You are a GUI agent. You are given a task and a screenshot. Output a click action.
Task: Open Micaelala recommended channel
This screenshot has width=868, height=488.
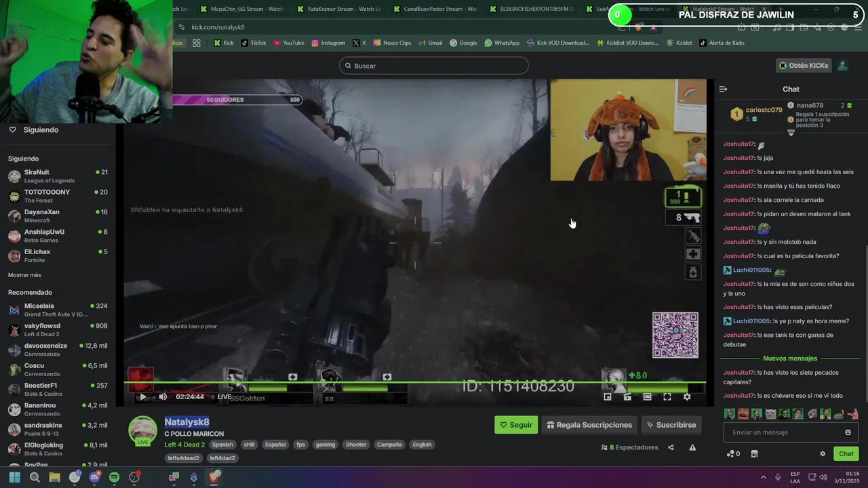[58, 310]
